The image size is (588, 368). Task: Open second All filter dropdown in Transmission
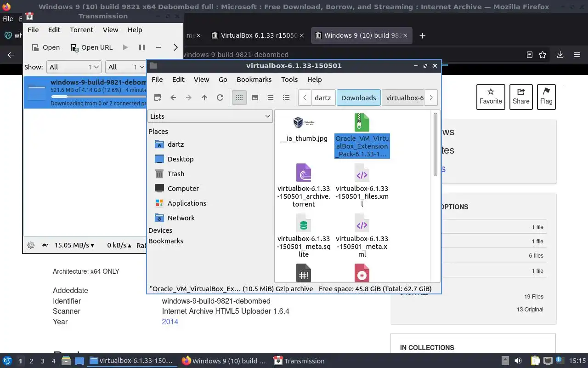(x=125, y=67)
